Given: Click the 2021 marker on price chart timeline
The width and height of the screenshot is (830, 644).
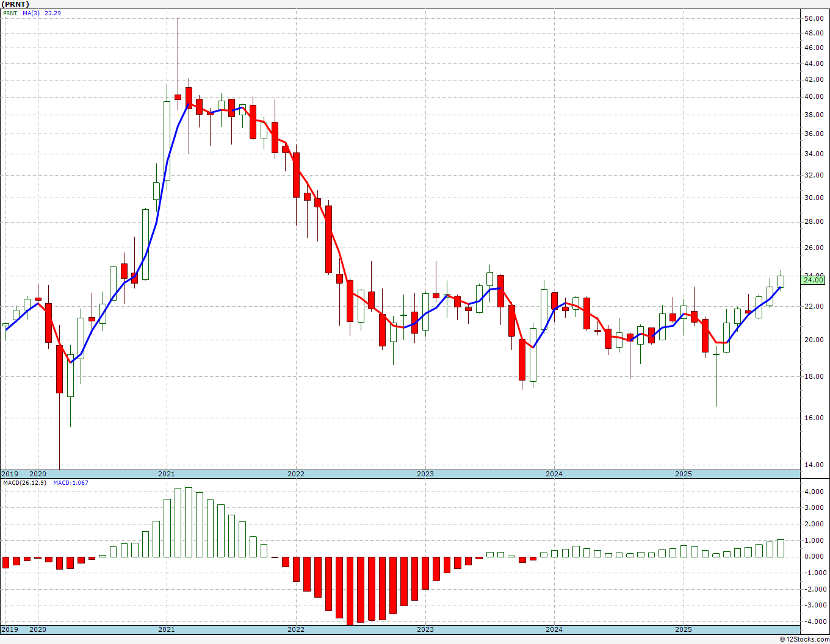Looking at the screenshot, I should coord(167,474).
